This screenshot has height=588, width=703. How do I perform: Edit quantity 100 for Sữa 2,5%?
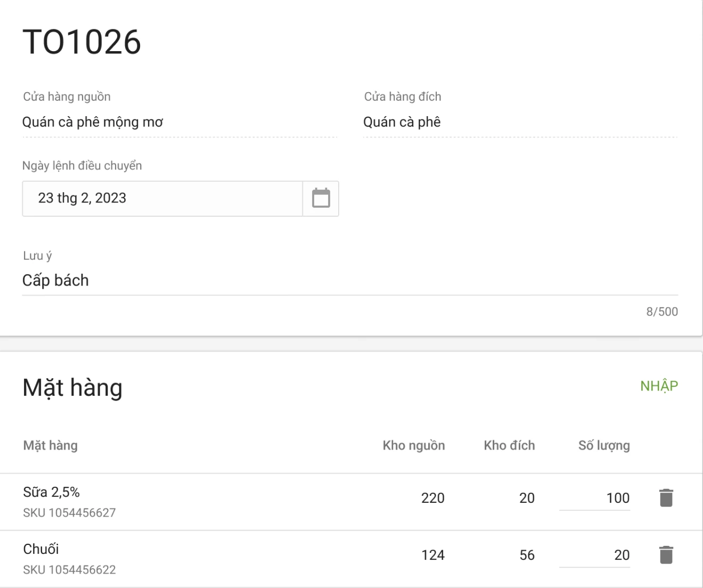pyautogui.click(x=595, y=498)
